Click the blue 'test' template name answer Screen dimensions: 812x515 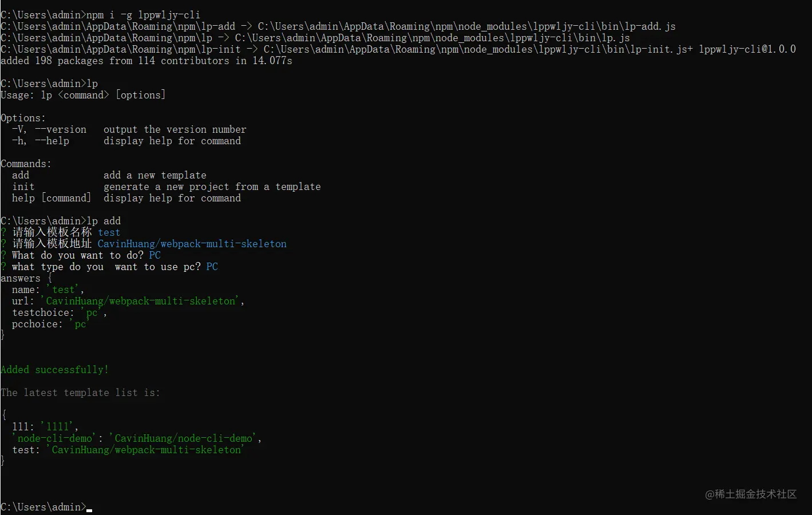tap(109, 232)
